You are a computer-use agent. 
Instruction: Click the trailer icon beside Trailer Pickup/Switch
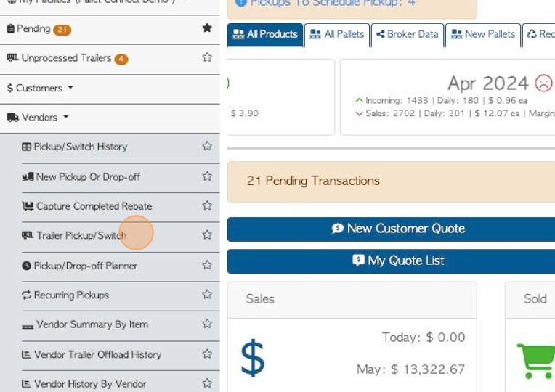pos(28,235)
